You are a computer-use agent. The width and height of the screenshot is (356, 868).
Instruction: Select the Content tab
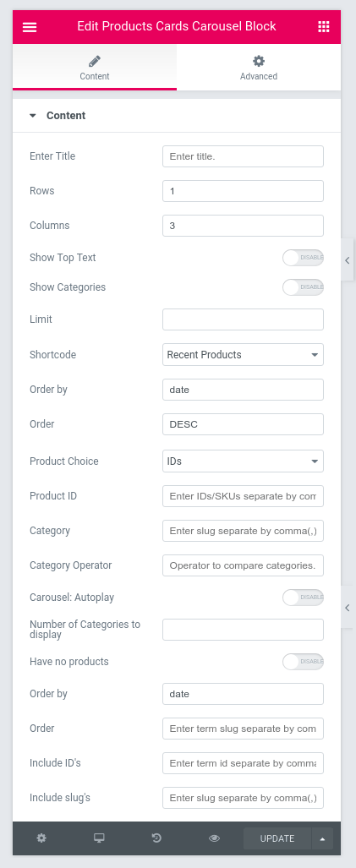pos(95,67)
